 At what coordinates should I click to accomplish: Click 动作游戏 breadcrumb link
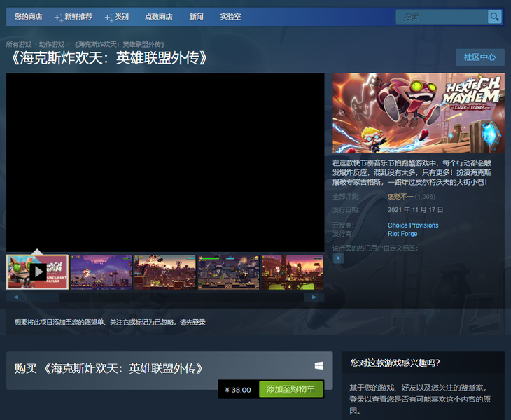[52, 44]
